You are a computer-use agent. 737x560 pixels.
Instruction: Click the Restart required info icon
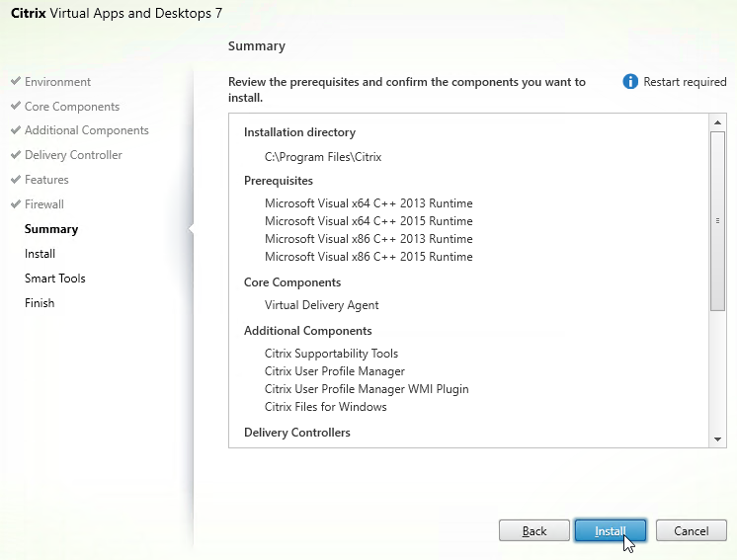click(x=630, y=82)
